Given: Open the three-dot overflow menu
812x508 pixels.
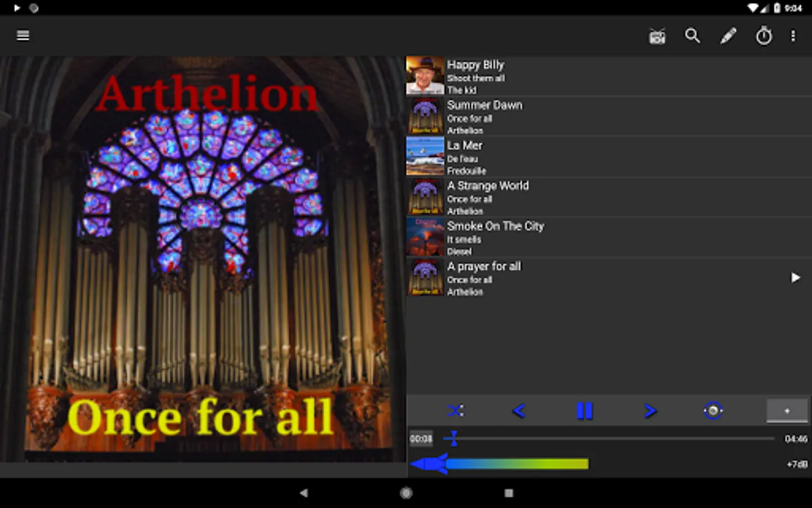Looking at the screenshot, I should coord(793,36).
